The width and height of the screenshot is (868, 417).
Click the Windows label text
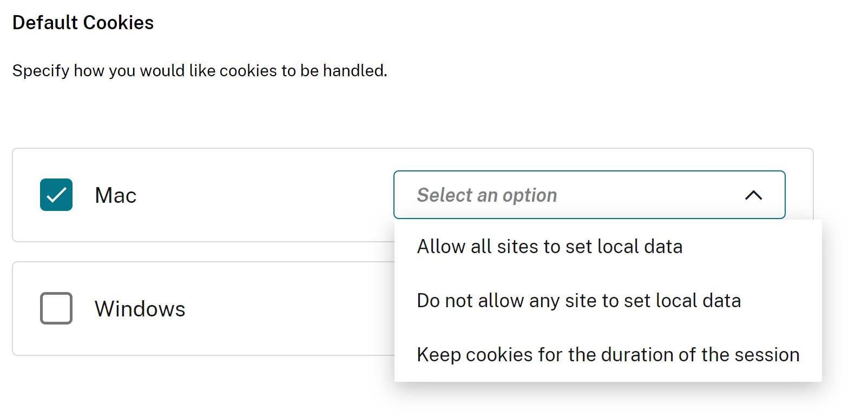pyautogui.click(x=140, y=309)
